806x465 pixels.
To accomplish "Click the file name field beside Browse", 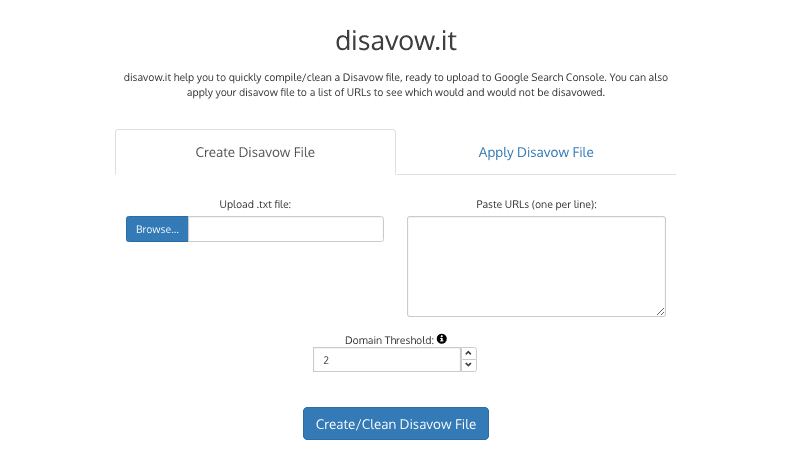I will coord(285,229).
